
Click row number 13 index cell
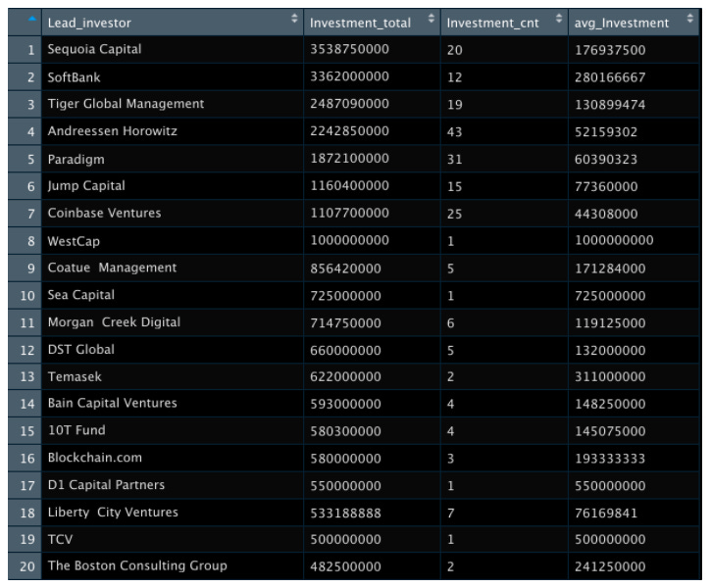[x=25, y=376]
